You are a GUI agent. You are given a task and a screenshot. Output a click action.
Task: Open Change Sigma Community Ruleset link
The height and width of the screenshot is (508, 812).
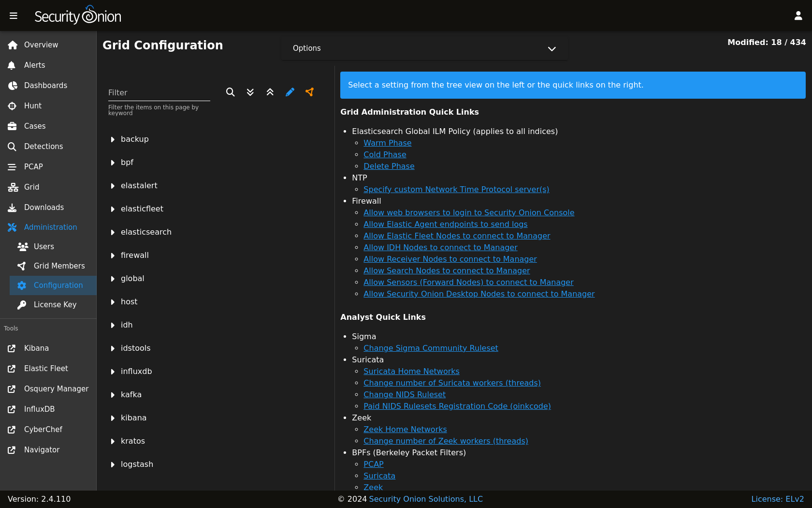click(431, 348)
